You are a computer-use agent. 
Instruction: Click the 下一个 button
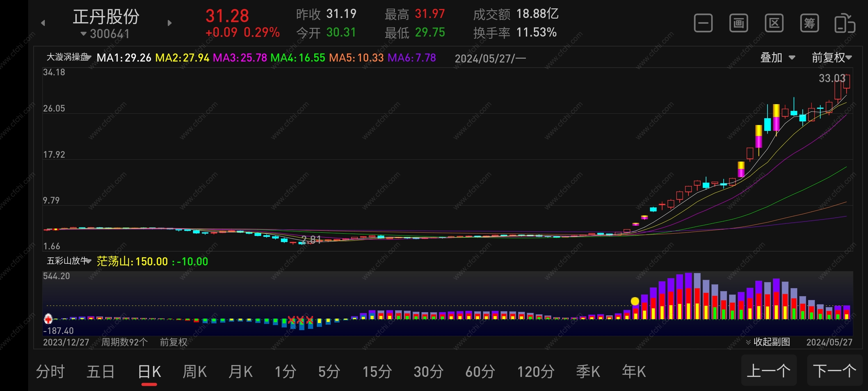click(x=834, y=371)
